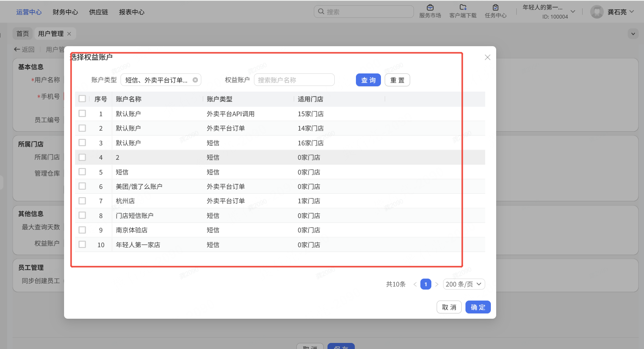Click the dialog 取消 button
The width and height of the screenshot is (644, 349).
(449, 307)
